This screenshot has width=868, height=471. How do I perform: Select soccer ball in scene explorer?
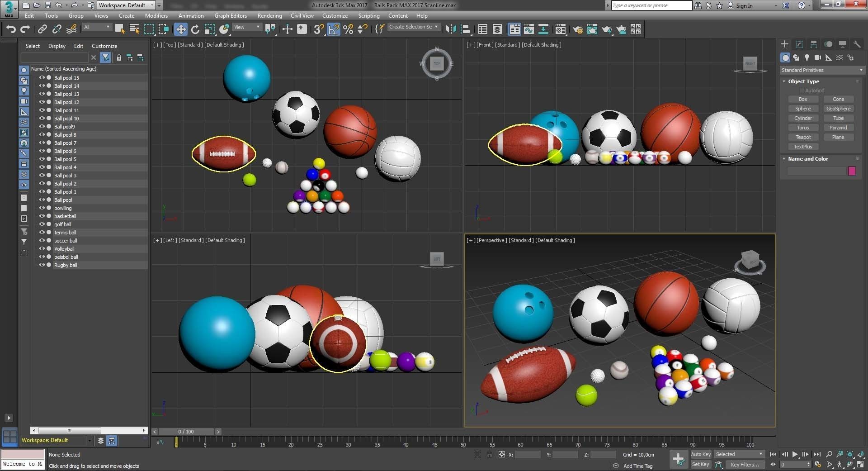[66, 241]
